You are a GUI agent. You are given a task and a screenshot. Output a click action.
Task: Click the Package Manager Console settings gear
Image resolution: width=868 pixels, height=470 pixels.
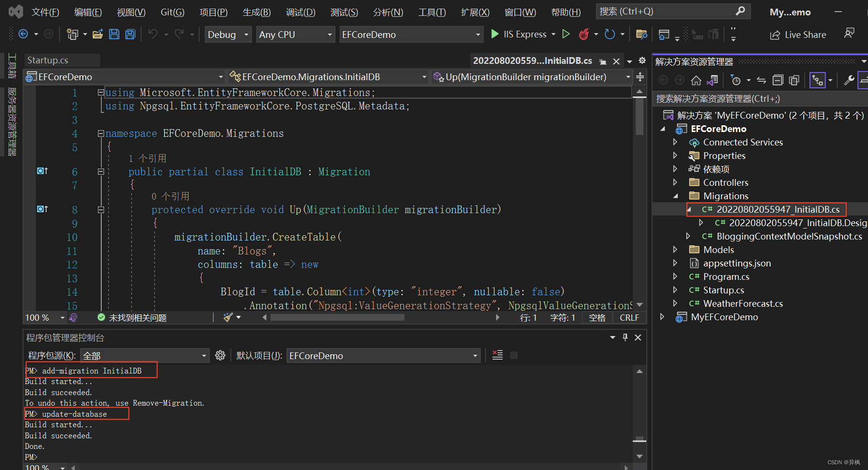tap(220, 355)
